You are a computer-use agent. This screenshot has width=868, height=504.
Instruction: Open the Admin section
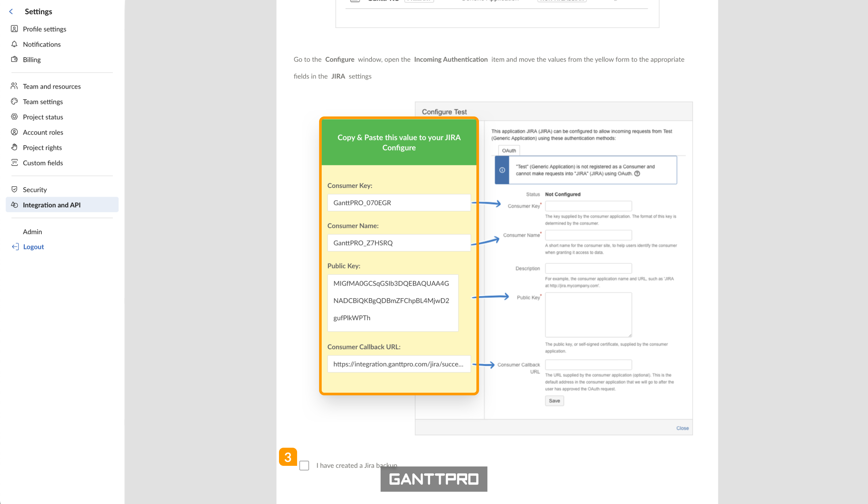32,232
